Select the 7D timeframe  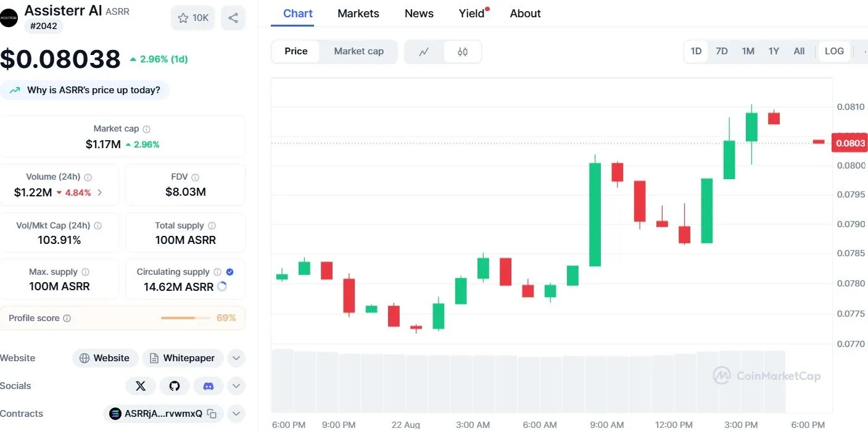tap(722, 52)
